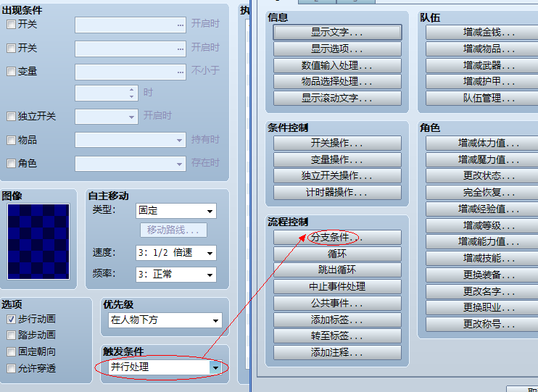Click the 增减能力值 button

(x=481, y=242)
